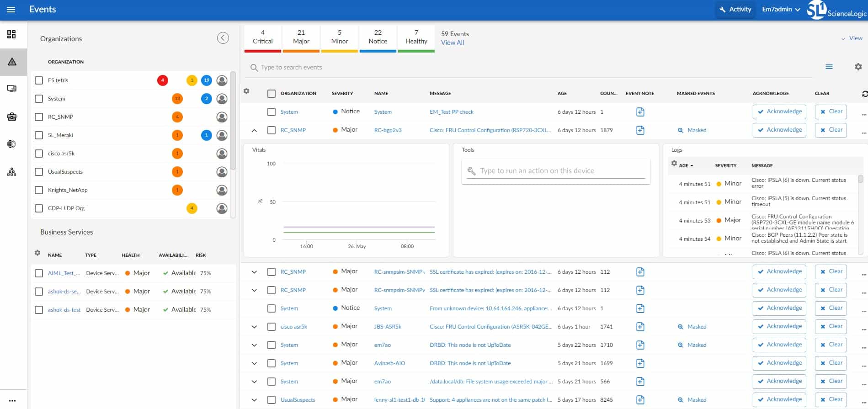This screenshot has width=868, height=409.
Task: Click the red critical badge for F5 tetris
Action: [162, 80]
